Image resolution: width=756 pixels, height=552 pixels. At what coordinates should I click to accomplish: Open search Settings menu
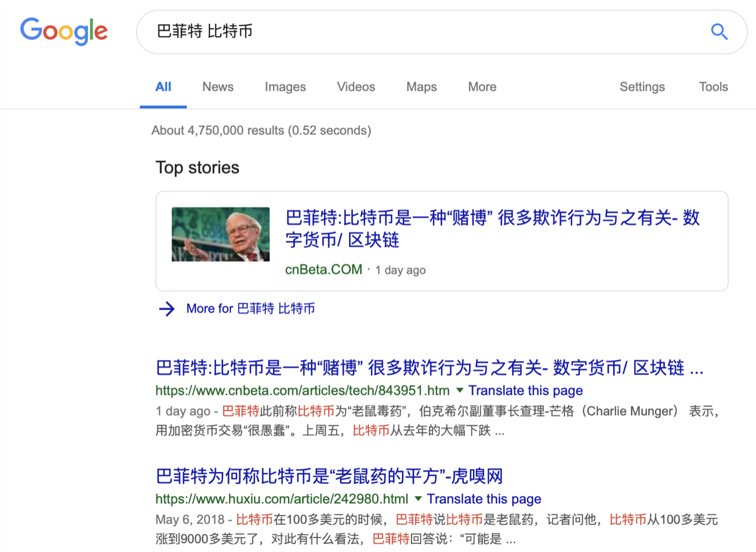coord(642,87)
